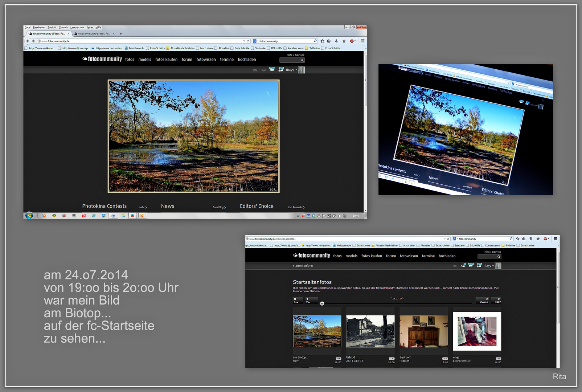Open 'hochladen' in the top browser nav
The image size is (582, 392).
click(x=247, y=60)
